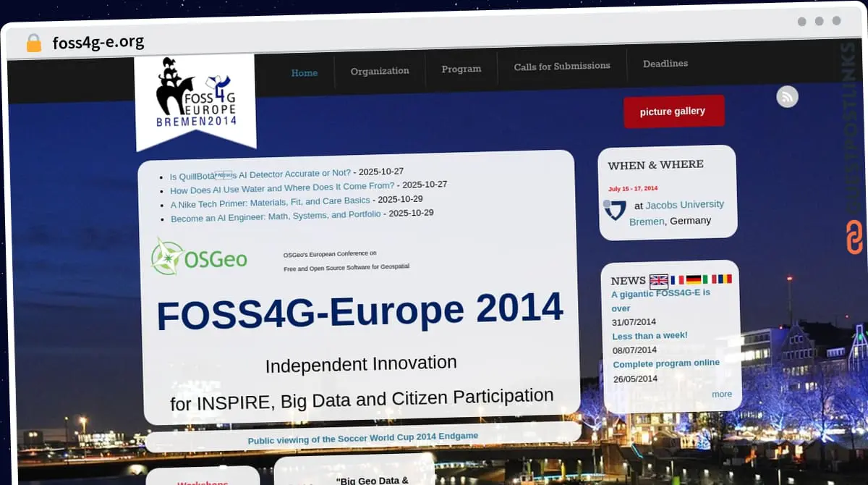868x485 pixels.
Task: Open the QuillBot AI Detector article link
Action: coord(260,174)
